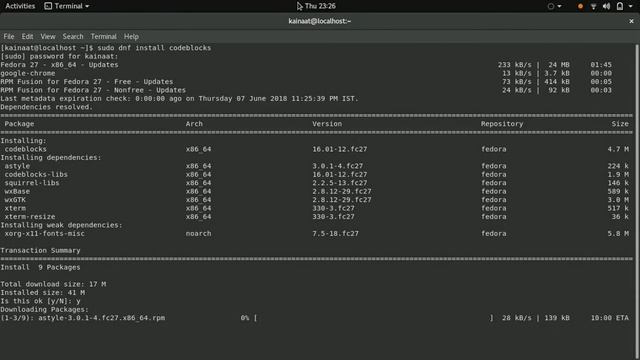Click the 'Package' column header

[19, 124]
